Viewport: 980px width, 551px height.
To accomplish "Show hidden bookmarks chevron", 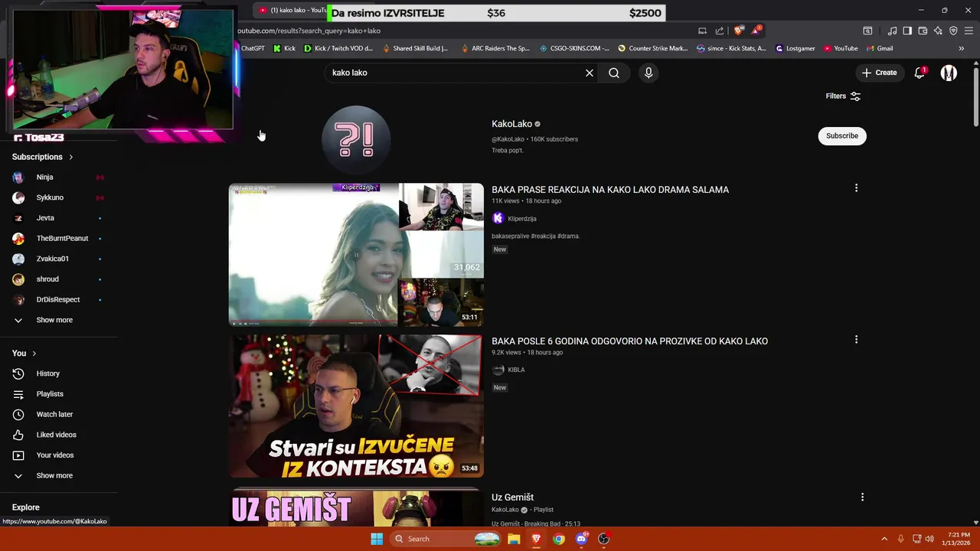I will (962, 48).
